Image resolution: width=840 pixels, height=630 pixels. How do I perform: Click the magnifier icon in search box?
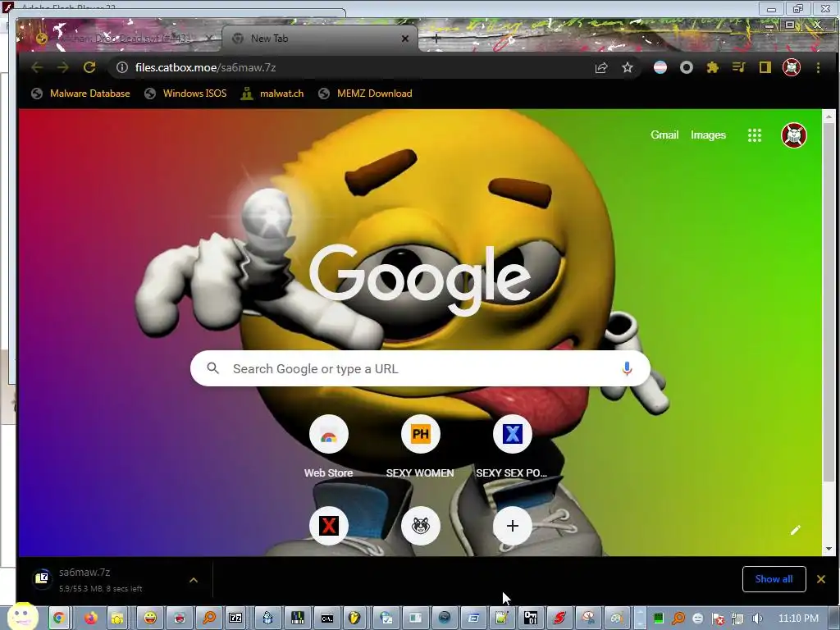(212, 368)
